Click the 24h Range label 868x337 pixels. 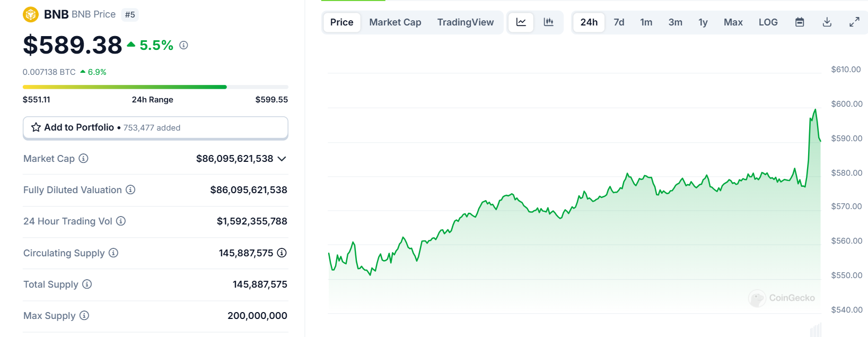pos(153,100)
